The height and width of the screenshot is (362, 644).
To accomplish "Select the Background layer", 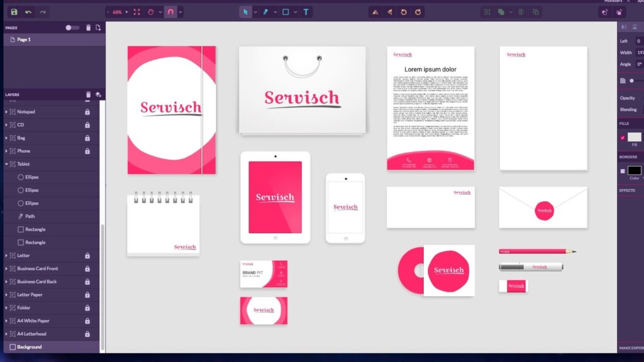I will 52,347.
